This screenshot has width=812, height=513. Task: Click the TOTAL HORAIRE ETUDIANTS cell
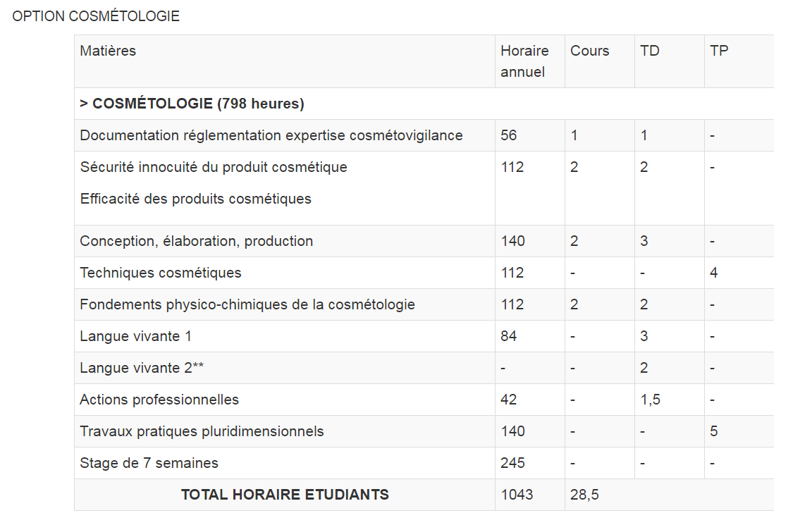tap(285, 495)
